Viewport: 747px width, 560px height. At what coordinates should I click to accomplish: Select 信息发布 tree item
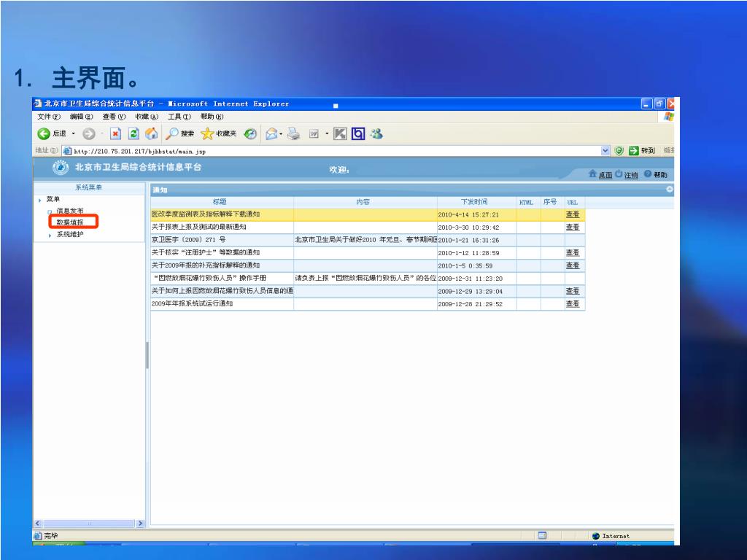70,211
